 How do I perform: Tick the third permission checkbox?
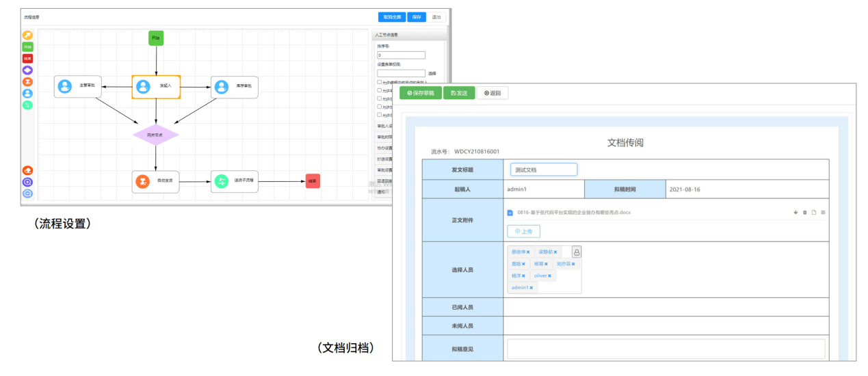click(x=380, y=98)
